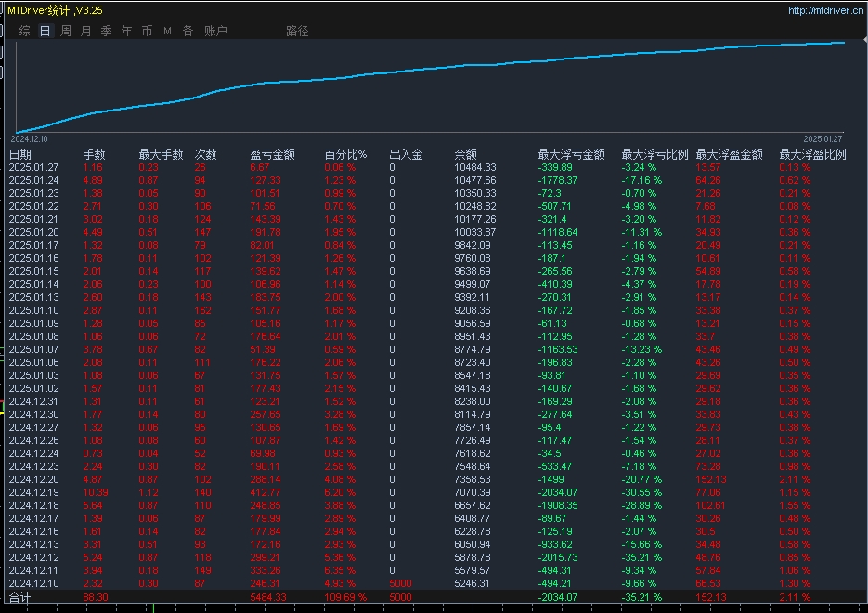Click the 最大浮盈金额 column header
868x613 pixels.
pyautogui.click(x=729, y=154)
